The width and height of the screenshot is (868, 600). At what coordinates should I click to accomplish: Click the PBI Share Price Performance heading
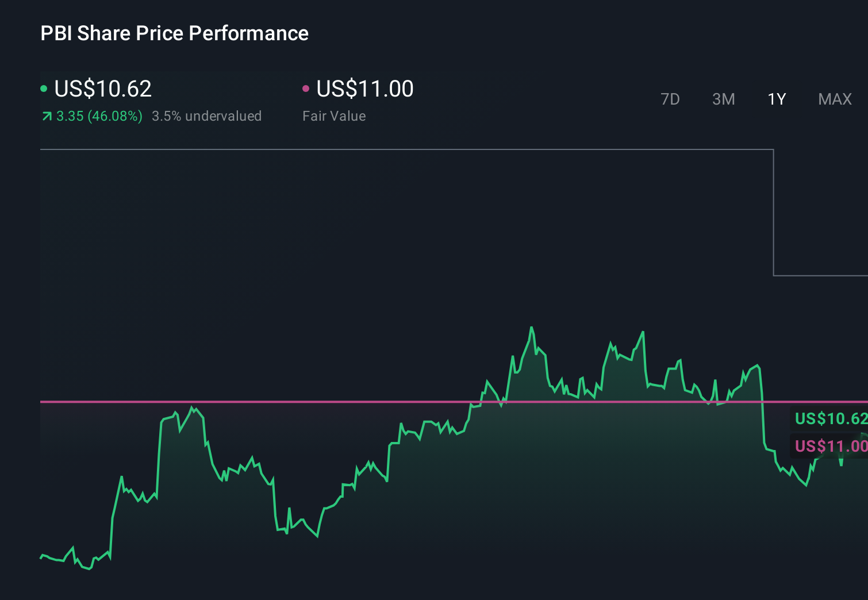[175, 33]
